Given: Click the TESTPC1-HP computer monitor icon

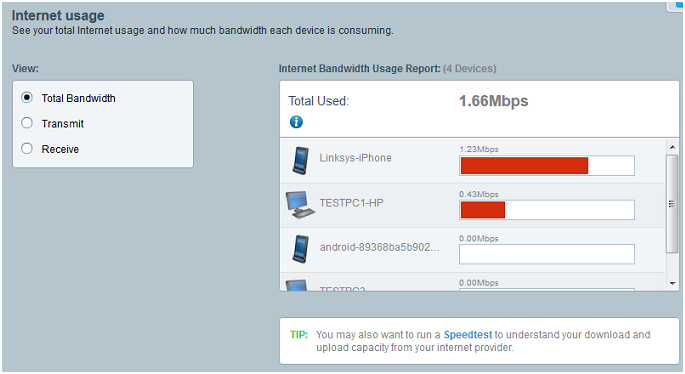Looking at the screenshot, I should click(300, 204).
